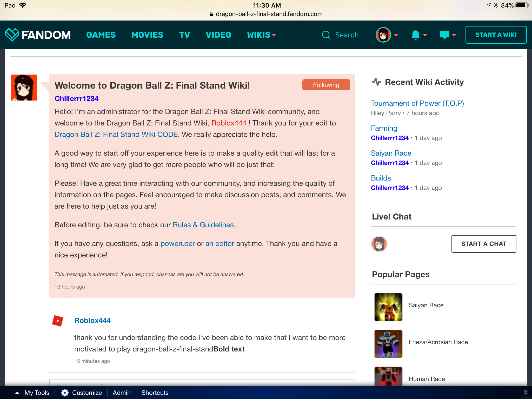Click the FANDOM heart logo
532x399 pixels.
pyautogui.click(x=12, y=35)
